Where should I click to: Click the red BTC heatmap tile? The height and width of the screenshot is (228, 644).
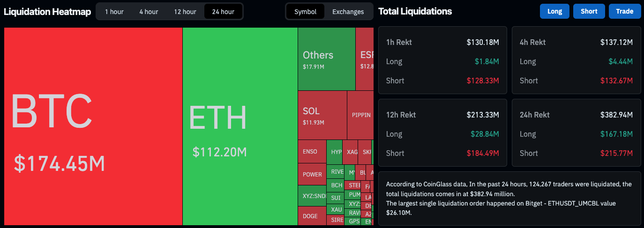[x=93, y=126]
